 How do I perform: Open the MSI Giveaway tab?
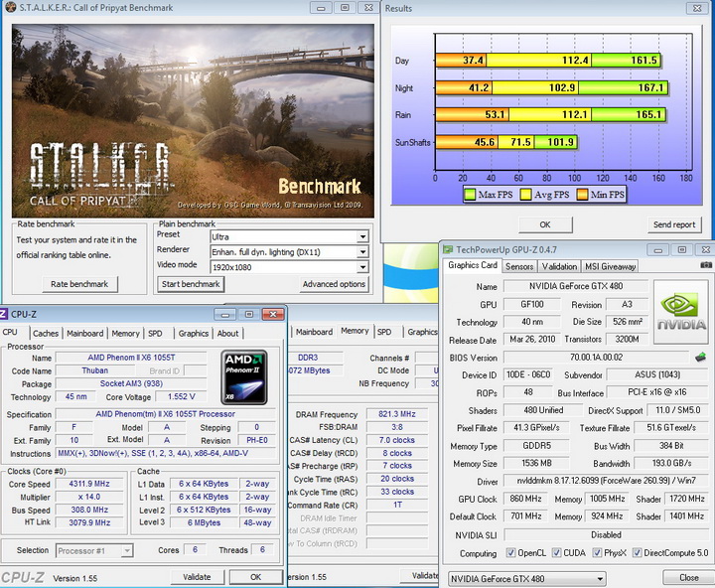[610, 266]
